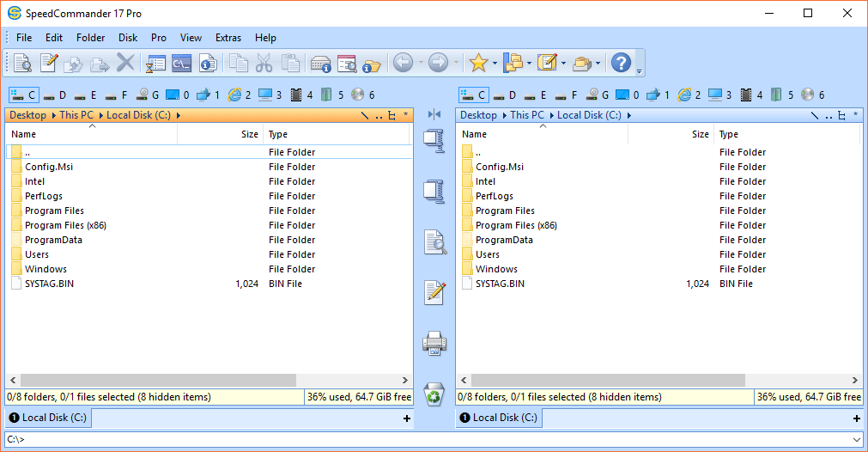Image resolution: width=868 pixels, height=452 pixels.
Task: Click the recycle bin icon in center strip
Action: click(x=434, y=394)
